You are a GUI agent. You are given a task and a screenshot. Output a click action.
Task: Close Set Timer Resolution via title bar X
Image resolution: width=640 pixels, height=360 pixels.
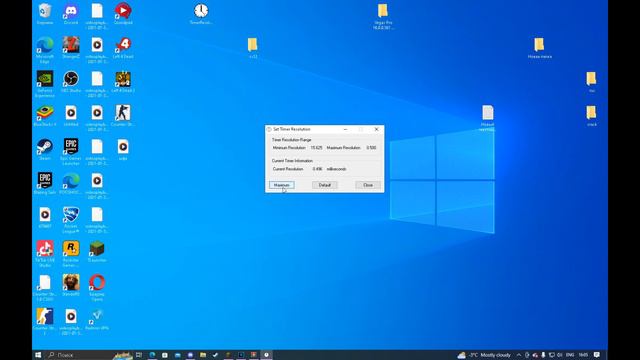(x=376, y=129)
